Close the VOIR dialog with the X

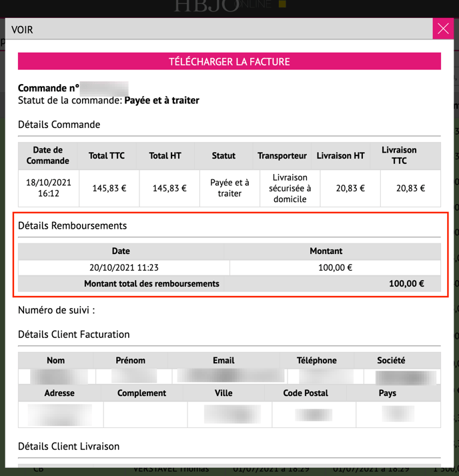click(x=443, y=29)
